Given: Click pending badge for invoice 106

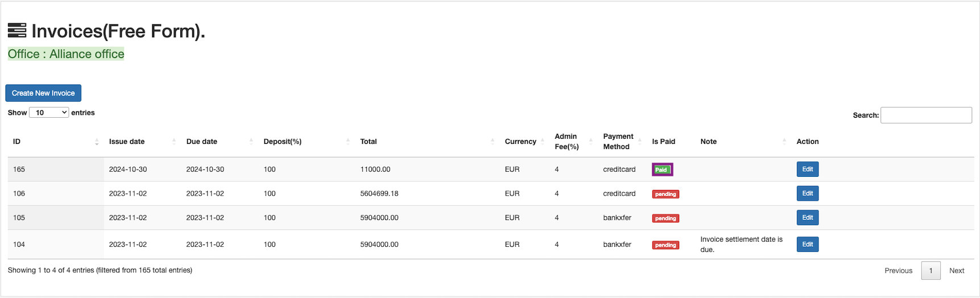Looking at the screenshot, I should tap(665, 194).
